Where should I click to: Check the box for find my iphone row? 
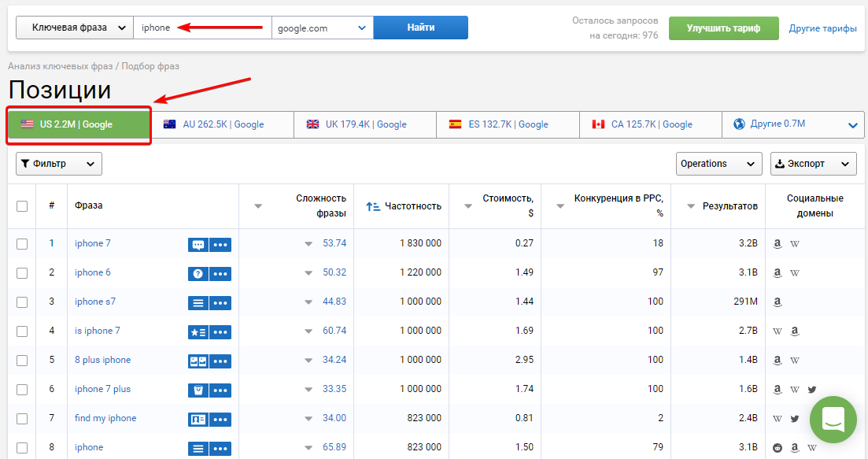point(22,419)
